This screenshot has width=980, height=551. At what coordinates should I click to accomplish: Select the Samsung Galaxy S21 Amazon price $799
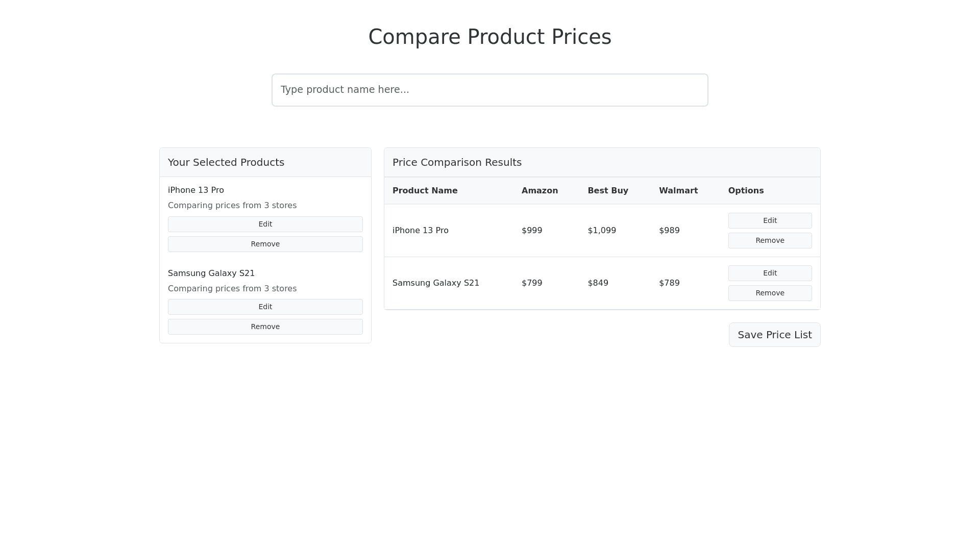tap(531, 283)
